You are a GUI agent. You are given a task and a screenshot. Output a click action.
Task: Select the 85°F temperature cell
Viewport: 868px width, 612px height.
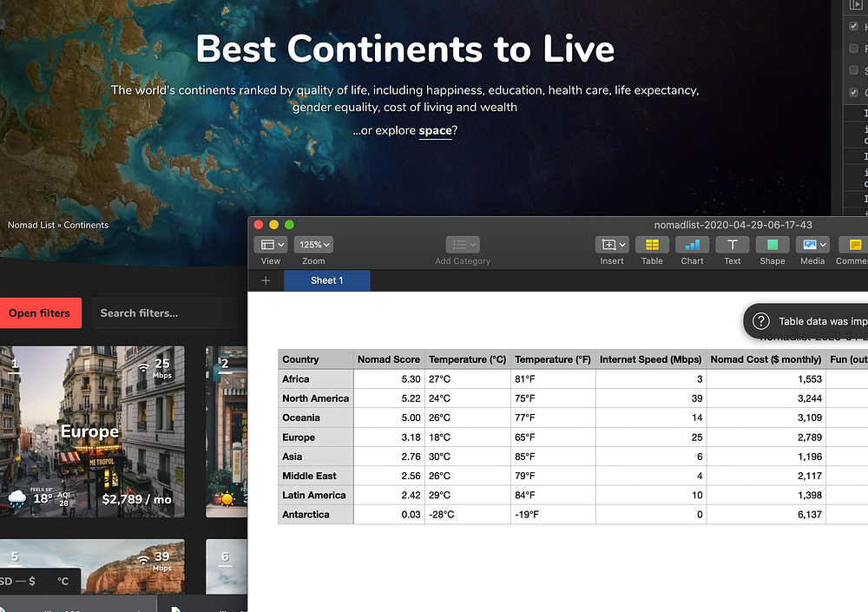click(x=553, y=457)
